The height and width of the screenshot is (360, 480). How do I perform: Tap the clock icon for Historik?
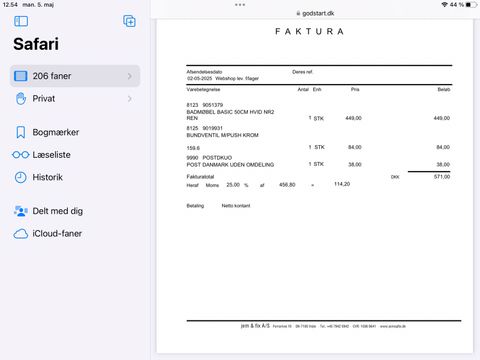tap(21, 177)
